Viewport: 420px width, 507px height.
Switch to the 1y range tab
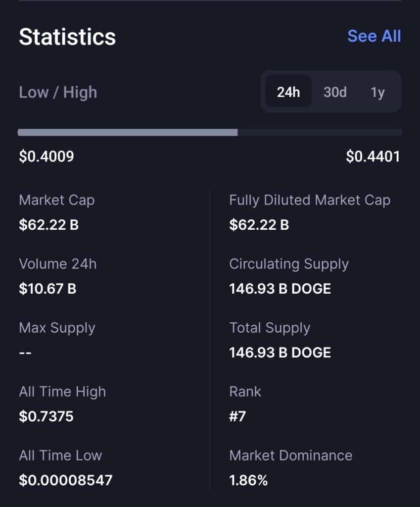pyautogui.click(x=377, y=93)
